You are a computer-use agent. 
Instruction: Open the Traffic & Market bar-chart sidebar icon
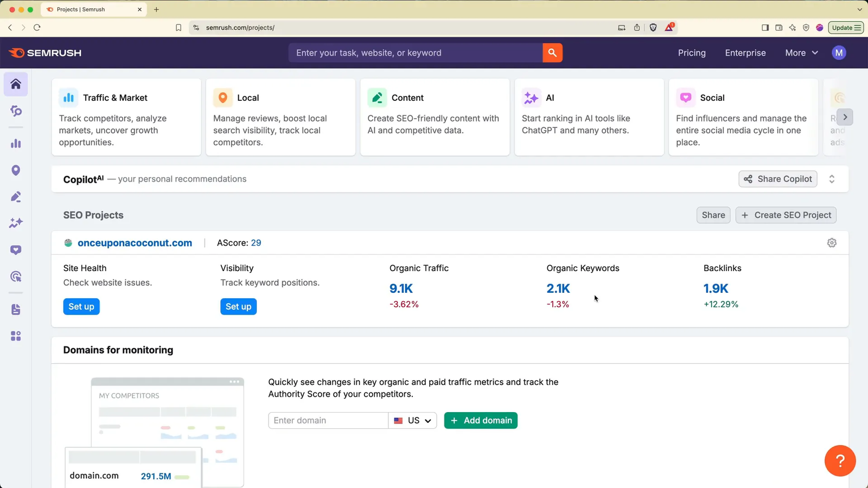[16, 144]
